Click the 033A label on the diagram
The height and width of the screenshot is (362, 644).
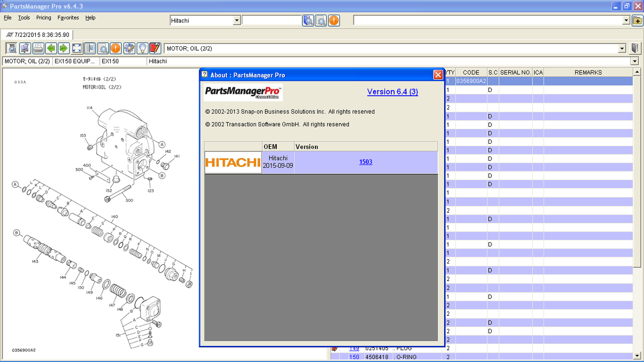[20, 81]
